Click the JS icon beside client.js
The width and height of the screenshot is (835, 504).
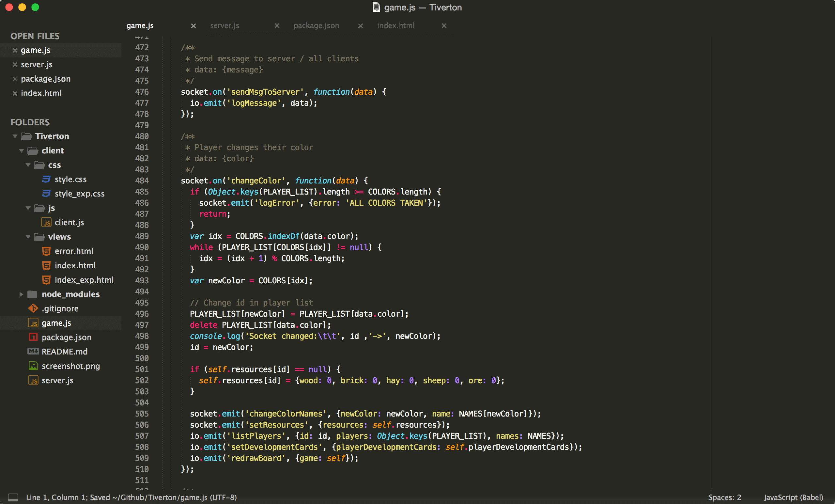(x=46, y=222)
